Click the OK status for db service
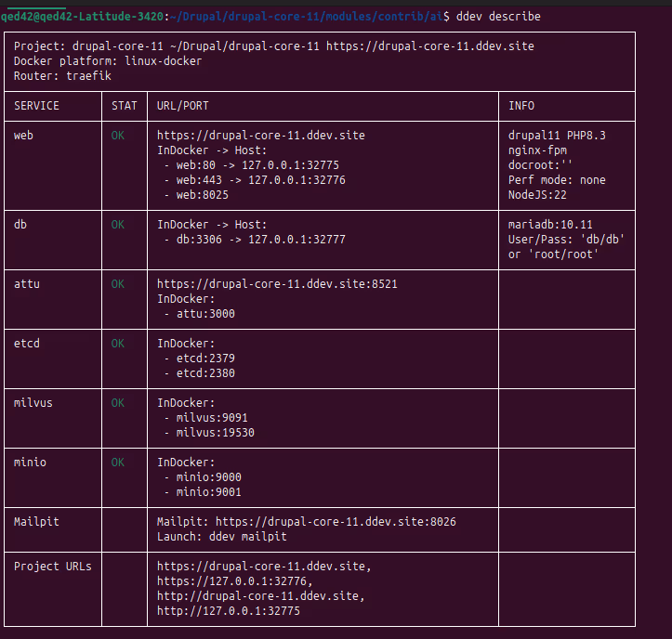 click(118, 225)
